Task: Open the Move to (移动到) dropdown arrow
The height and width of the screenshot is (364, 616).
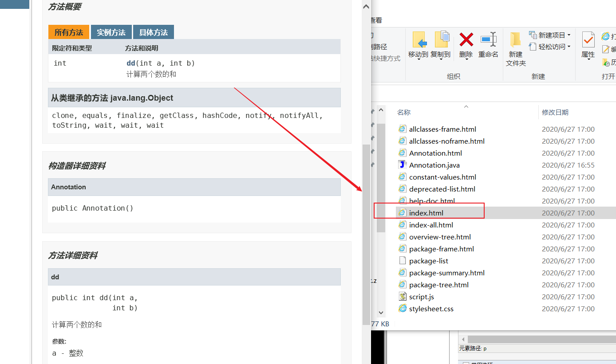Action: tap(419, 60)
